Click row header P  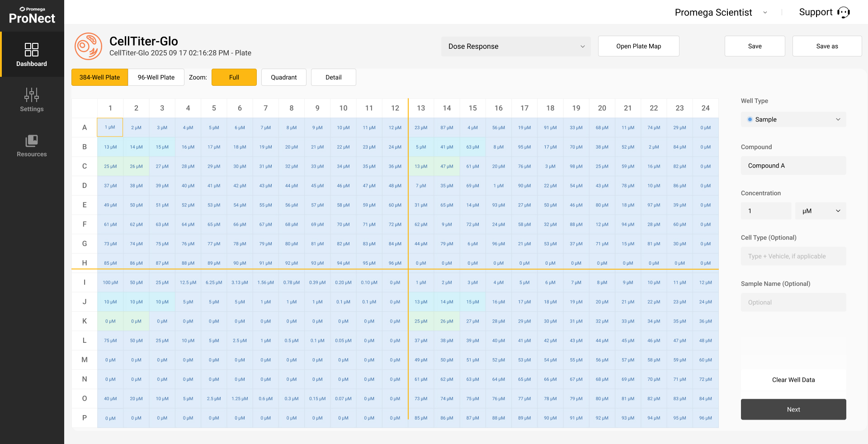coord(85,418)
